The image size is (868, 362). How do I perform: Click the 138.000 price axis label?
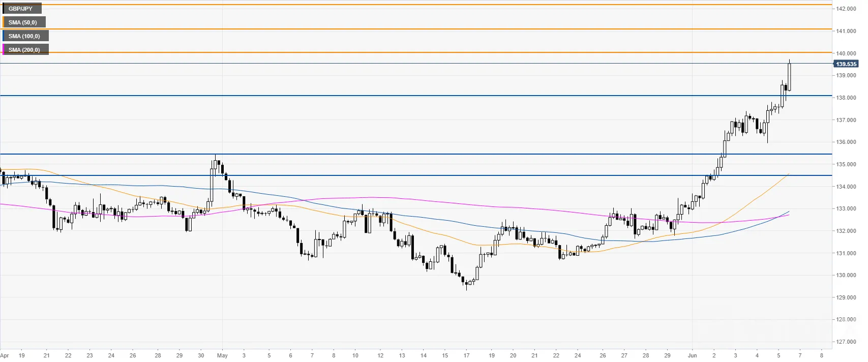[846, 98]
